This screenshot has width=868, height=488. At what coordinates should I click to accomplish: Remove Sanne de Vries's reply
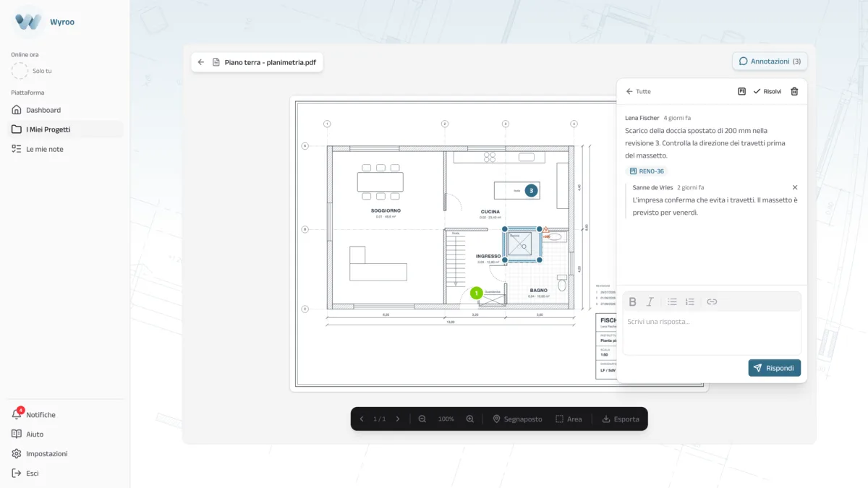795,187
